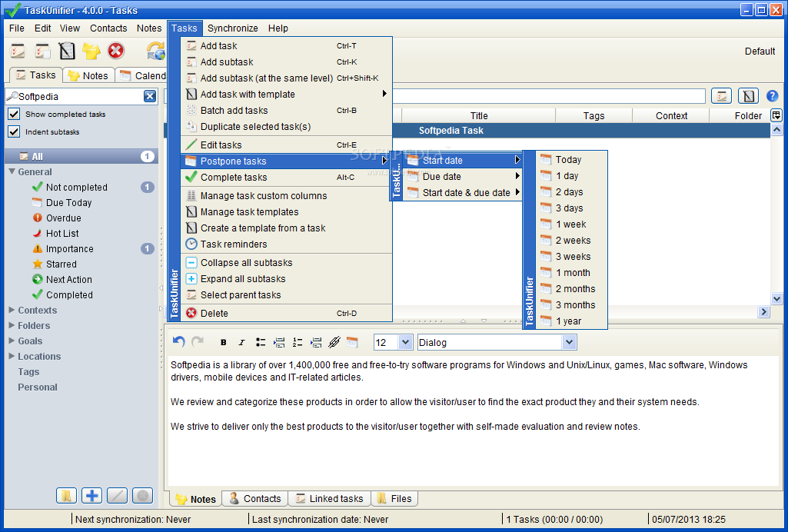Open the font size 12 dropdown
The width and height of the screenshot is (788, 532).
tap(406, 343)
